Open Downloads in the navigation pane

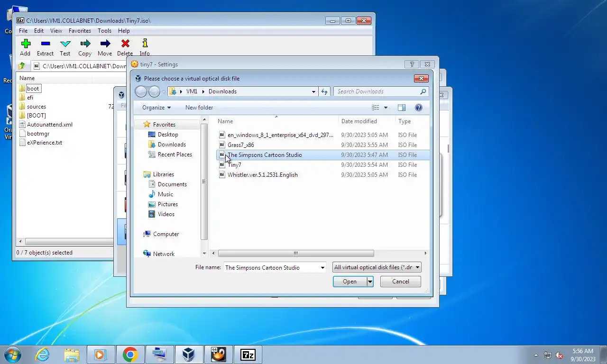point(172,145)
